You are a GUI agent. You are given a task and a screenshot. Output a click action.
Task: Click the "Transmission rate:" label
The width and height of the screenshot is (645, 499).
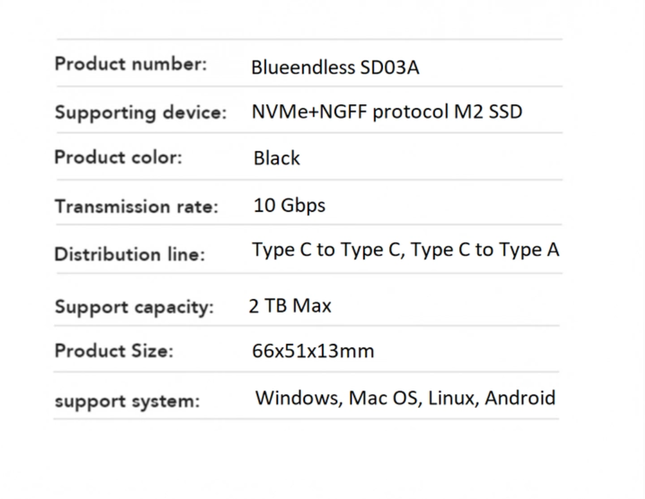[136, 207]
